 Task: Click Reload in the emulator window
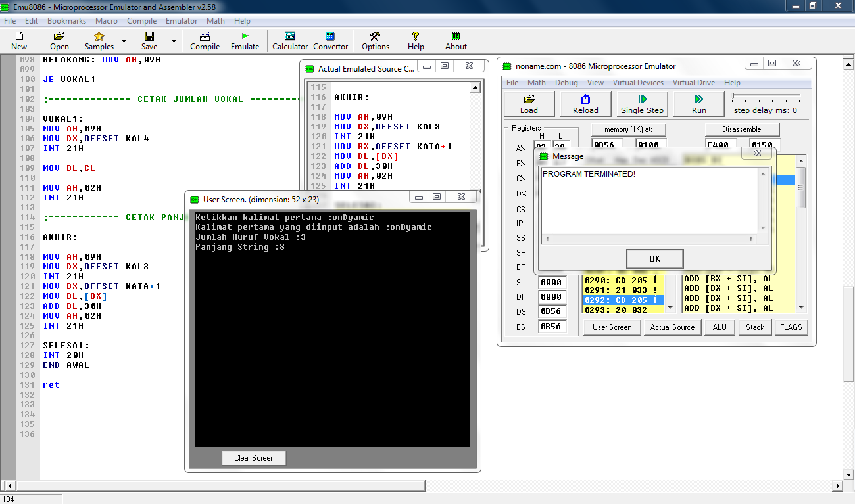tap(585, 104)
